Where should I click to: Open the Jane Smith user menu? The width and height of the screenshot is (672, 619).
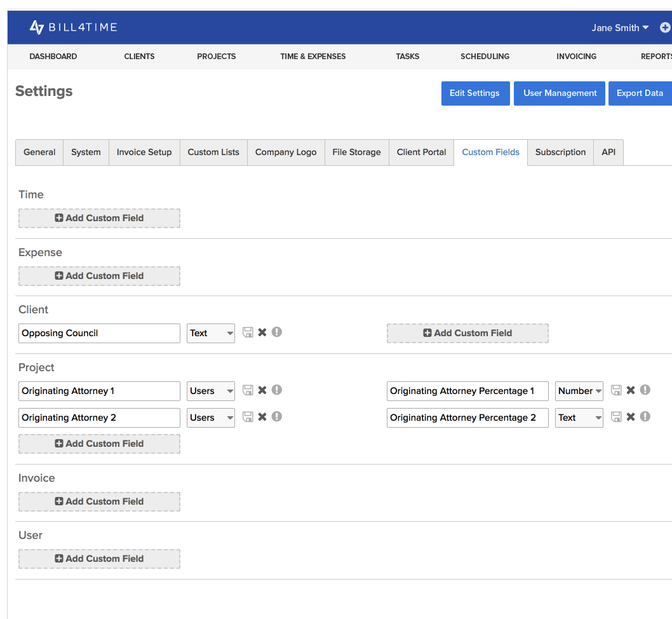[x=620, y=28]
